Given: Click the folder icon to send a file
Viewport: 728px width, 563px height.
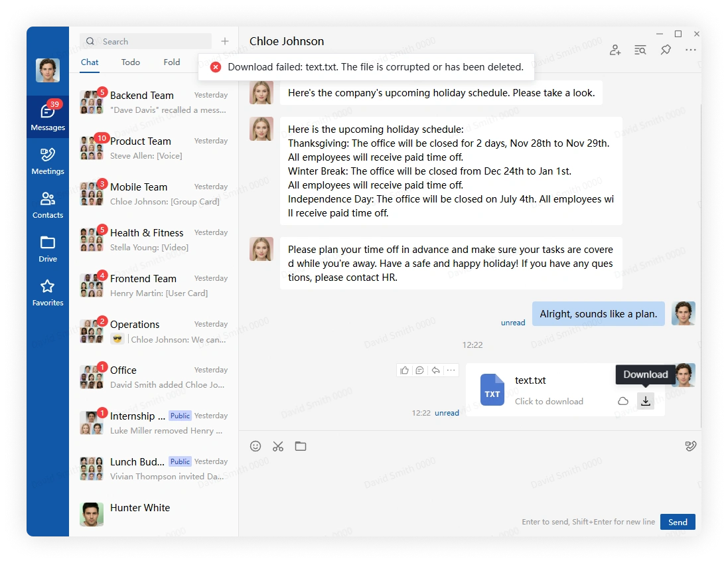Looking at the screenshot, I should click(x=301, y=446).
